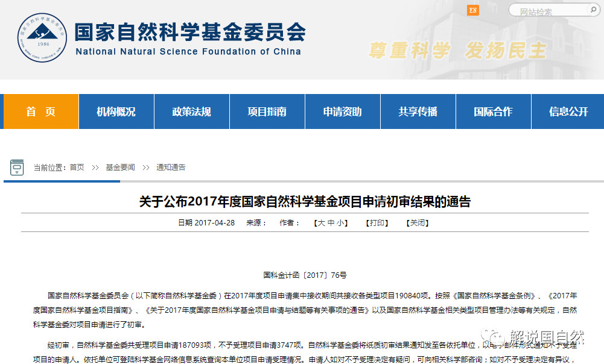Click the paragraph mentioning 190840项
This screenshot has height=364, width=604.
tap(305, 310)
